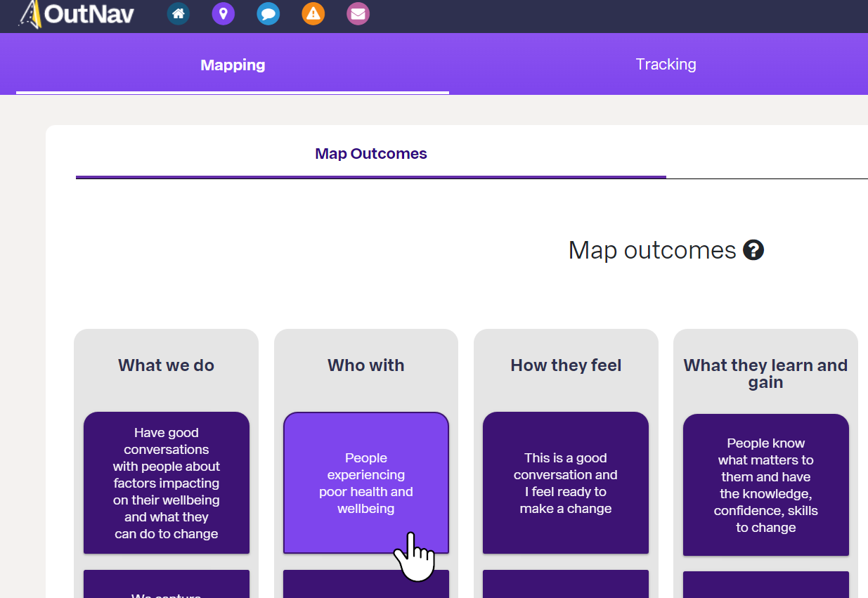Select the Map Outcomes sub-tab
The image size is (868, 598).
point(371,153)
